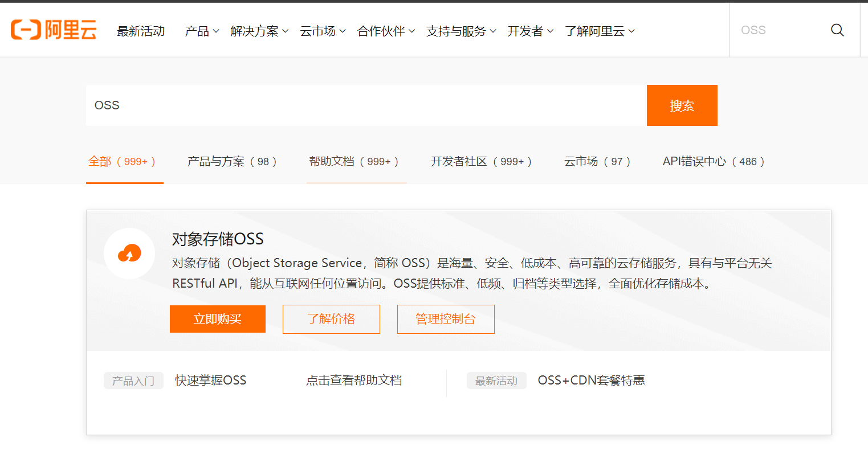This screenshot has width=868, height=454.
Task: Open the 快速掌握OSS link
Action: (x=210, y=381)
